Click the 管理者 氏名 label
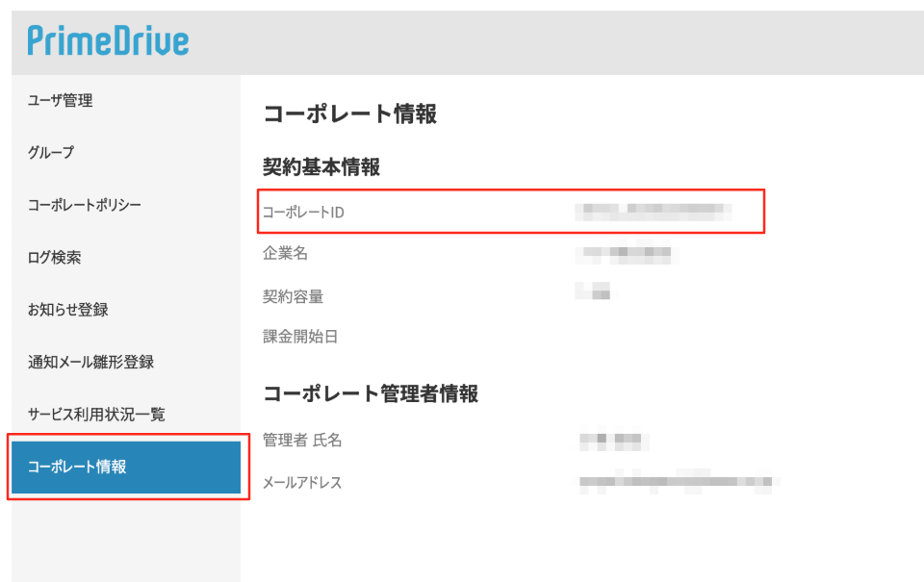Image resolution: width=924 pixels, height=582 pixels. pos(301,440)
